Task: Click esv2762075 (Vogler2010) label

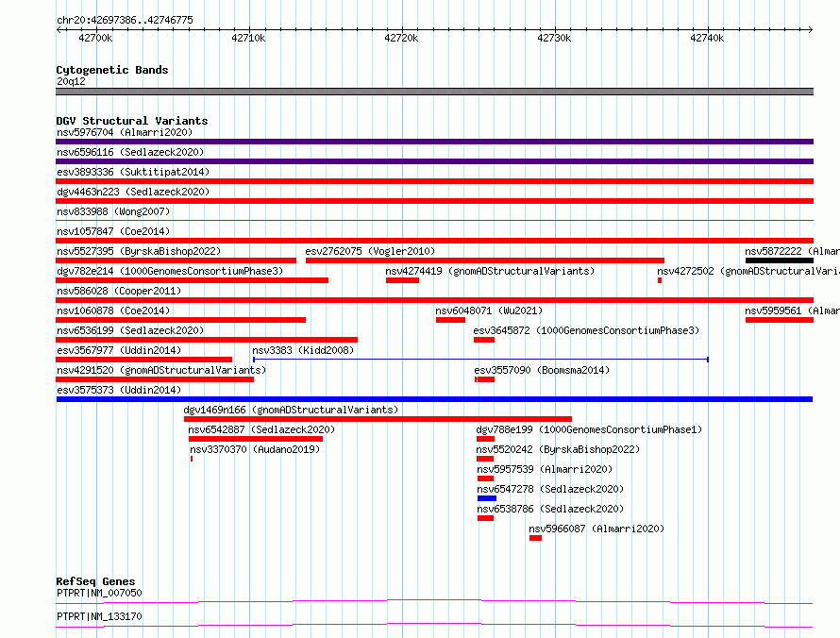Action: click(x=370, y=251)
